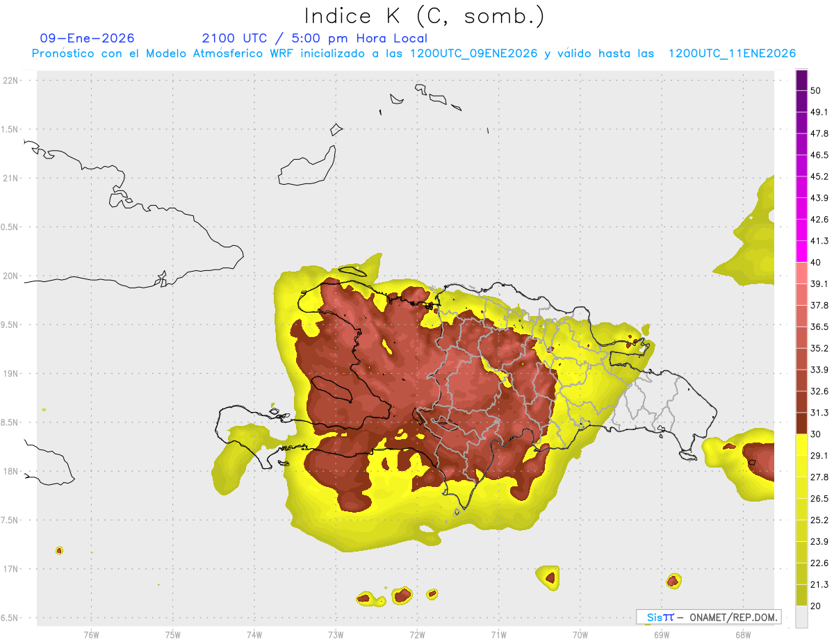
Task: Pick the dark brown swatch between 30 and 31.3
Action: tap(801, 423)
